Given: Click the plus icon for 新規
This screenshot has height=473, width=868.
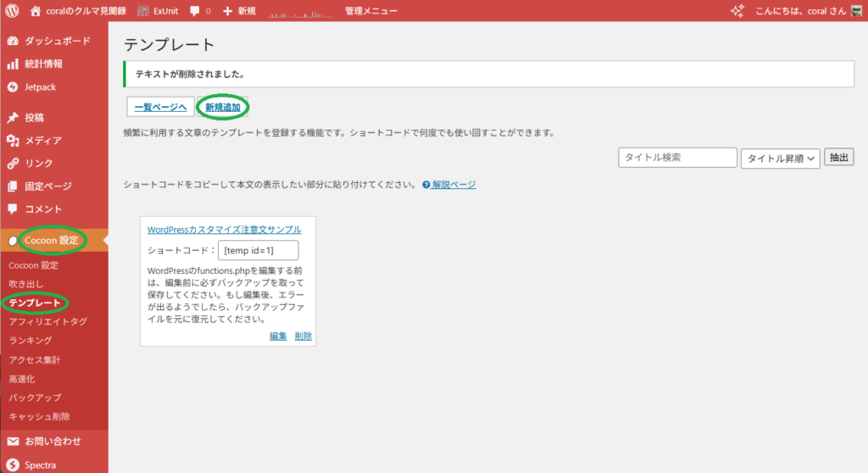Looking at the screenshot, I should (x=227, y=11).
